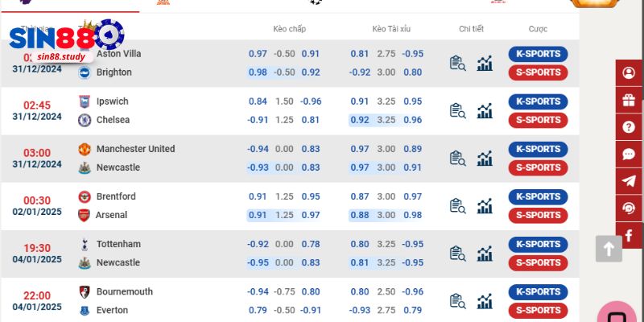
Task: Select the Brighton team name
Action: (x=114, y=72)
